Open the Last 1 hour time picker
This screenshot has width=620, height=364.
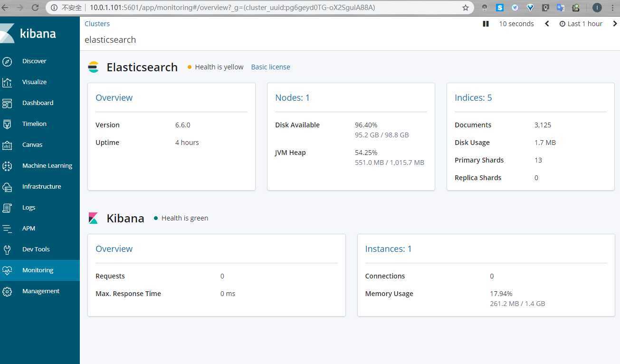click(x=581, y=24)
